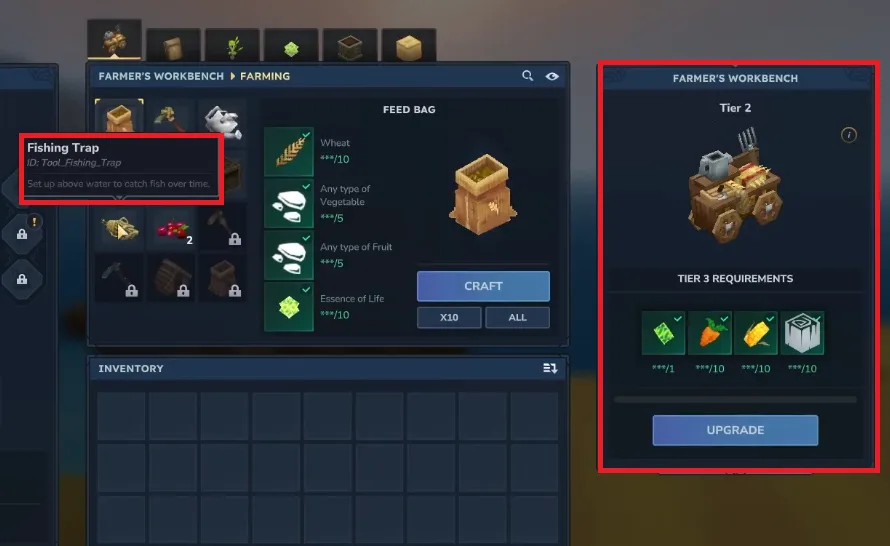Switch to the plant sprout category tab
890x546 pixels.
(x=233, y=45)
